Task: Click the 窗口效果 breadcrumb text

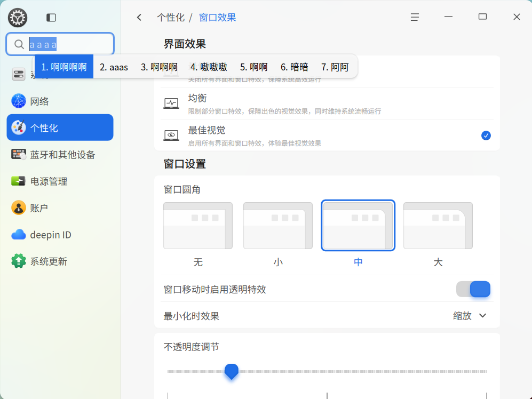Action: click(217, 17)
